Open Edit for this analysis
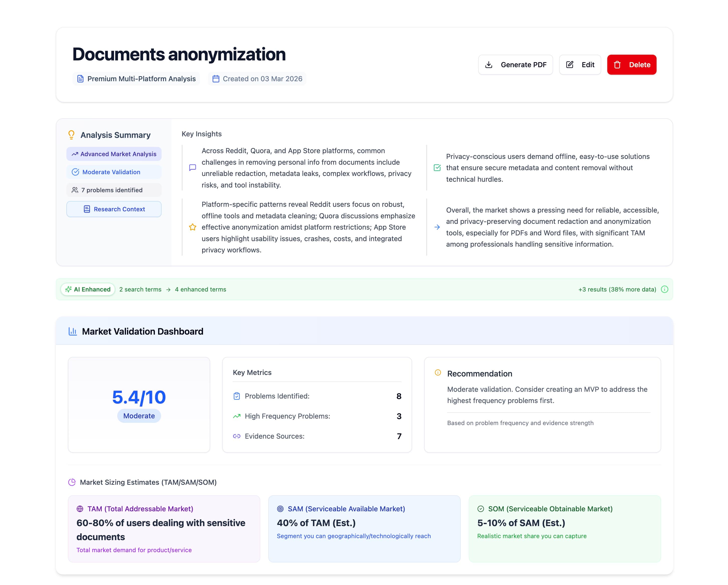 (x=580, y=64)
